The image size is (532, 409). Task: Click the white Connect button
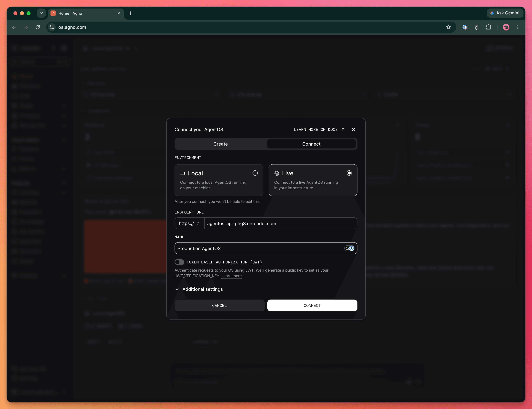click(312, 305)
